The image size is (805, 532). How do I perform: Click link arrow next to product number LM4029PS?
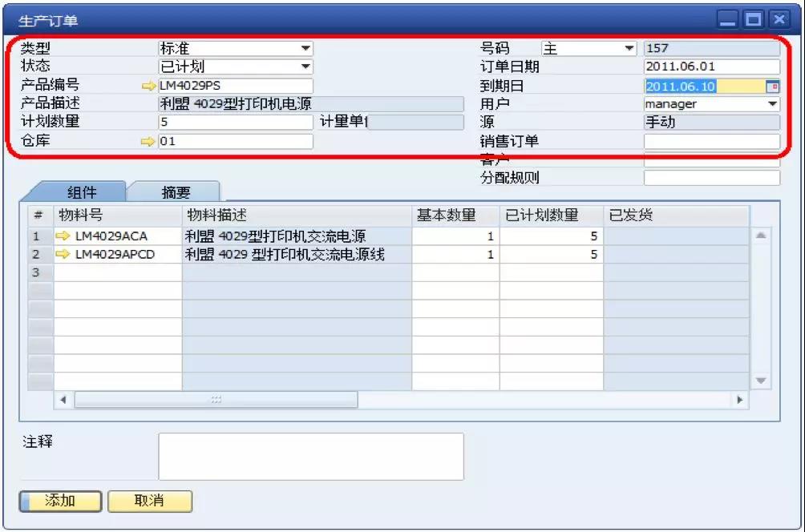(148, 86)
